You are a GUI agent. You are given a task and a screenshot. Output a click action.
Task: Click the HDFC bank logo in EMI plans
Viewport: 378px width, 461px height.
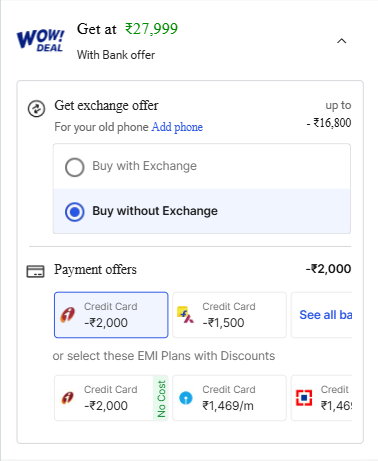[x=304, y=398]
